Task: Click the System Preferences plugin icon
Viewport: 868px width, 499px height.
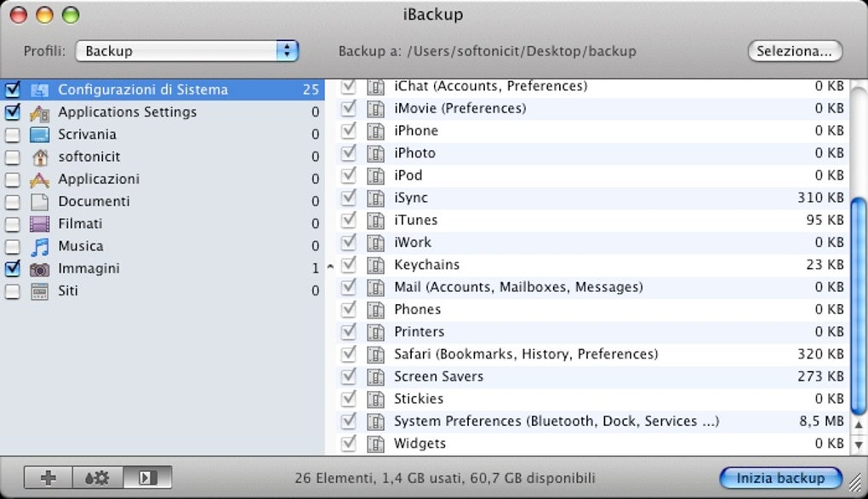Action: pyautogui.click(x=375, y=422)
